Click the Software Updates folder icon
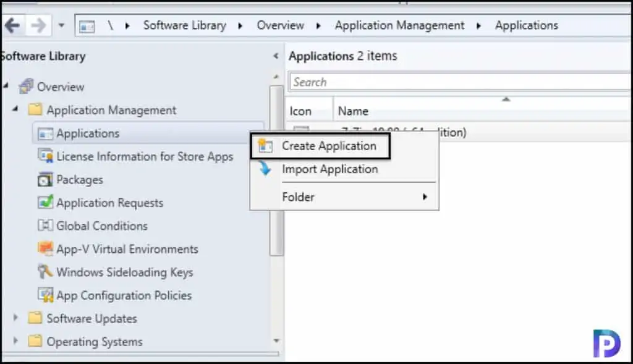633x364 pixels. pyautogui.click(x=35, y=318)
